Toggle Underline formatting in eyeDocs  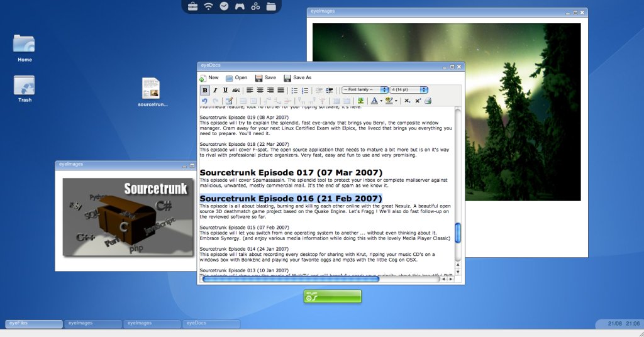tap(225, 90)
